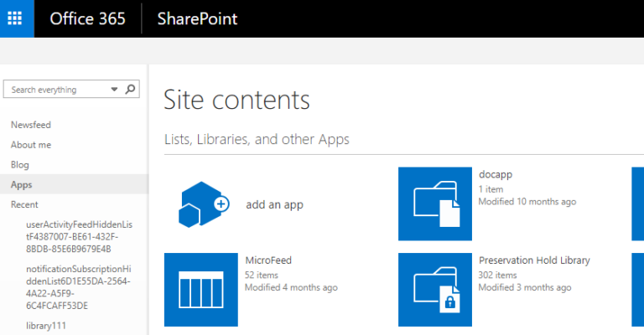The width and height of the screenshot is (644, 335).
Task: Click the search magnifier icon
Action: coord(130,89)
